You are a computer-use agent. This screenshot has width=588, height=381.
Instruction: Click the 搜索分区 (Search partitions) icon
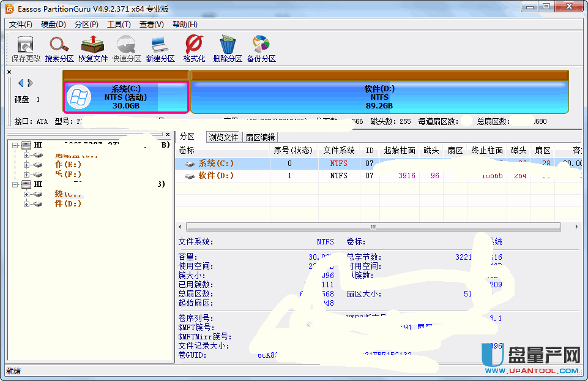pos(59,48)
